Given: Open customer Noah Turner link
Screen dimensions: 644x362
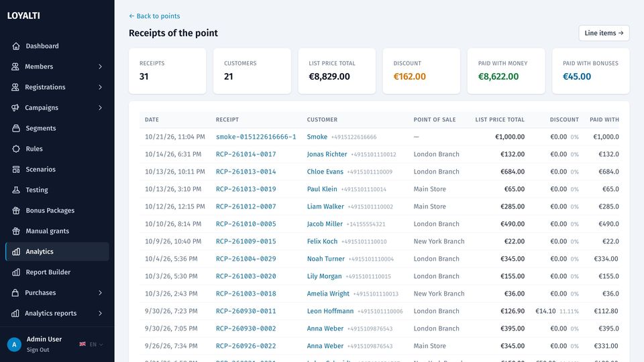Looking at the screenshot, I should [x=326, y=259].
